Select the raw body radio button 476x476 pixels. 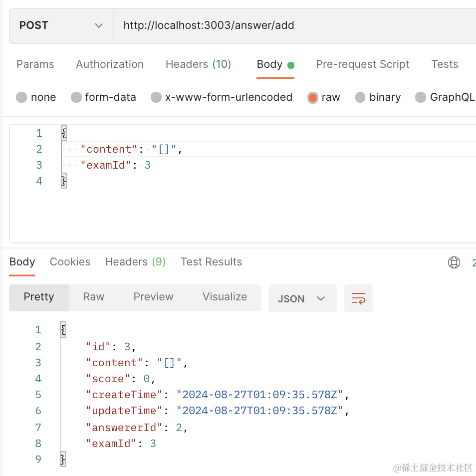[313, 97]
